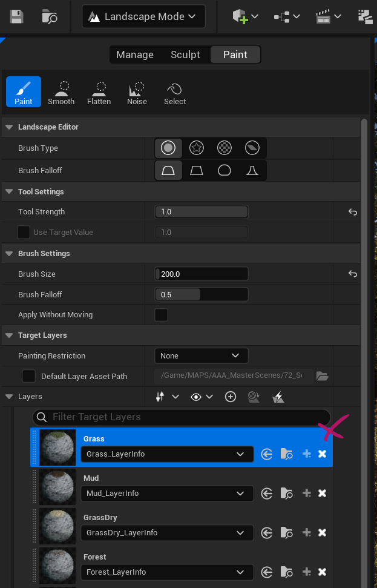
Task: Open the Painting Restriction dropdown
Action: coord(201,356)
